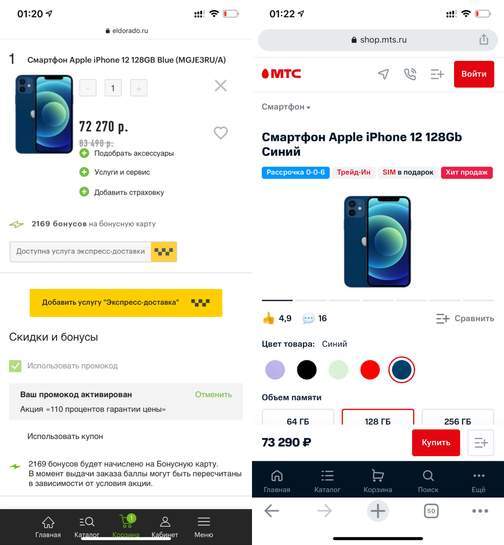
Task: Remove iPhone from Eldorado cart with X
Action: tap(221, 86)
